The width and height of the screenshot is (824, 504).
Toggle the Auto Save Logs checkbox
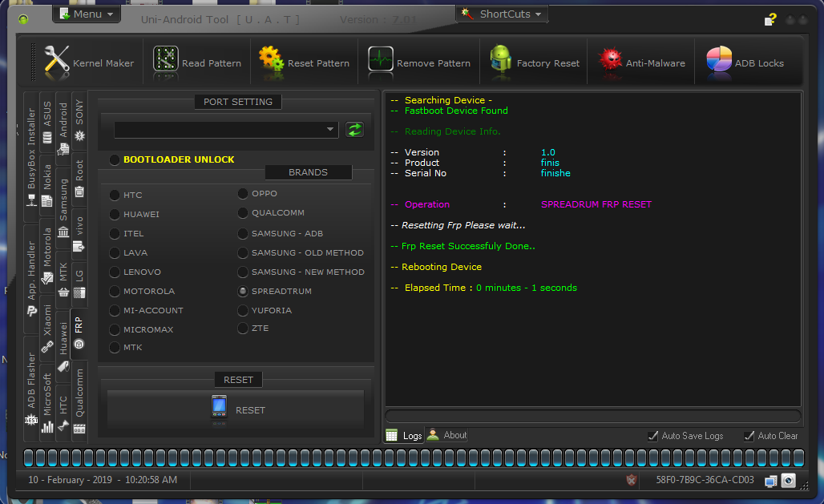click(686, 436)
